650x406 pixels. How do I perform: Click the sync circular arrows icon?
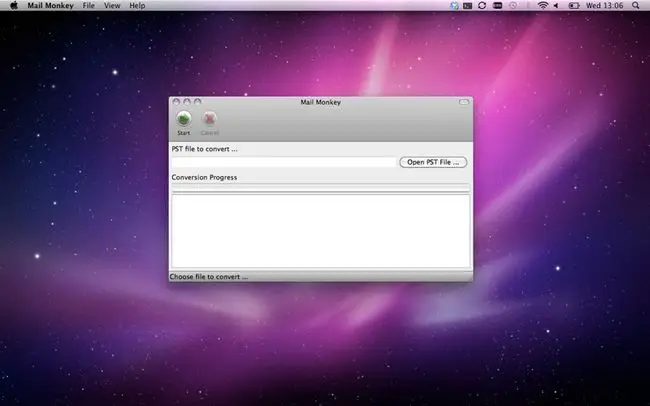click(482, 5)
